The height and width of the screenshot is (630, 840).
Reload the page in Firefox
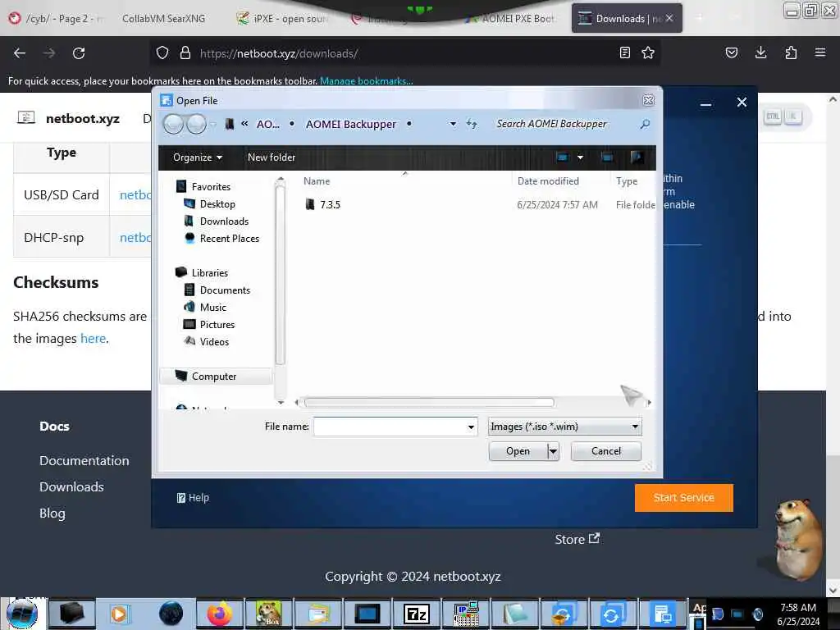coord(79,53)
